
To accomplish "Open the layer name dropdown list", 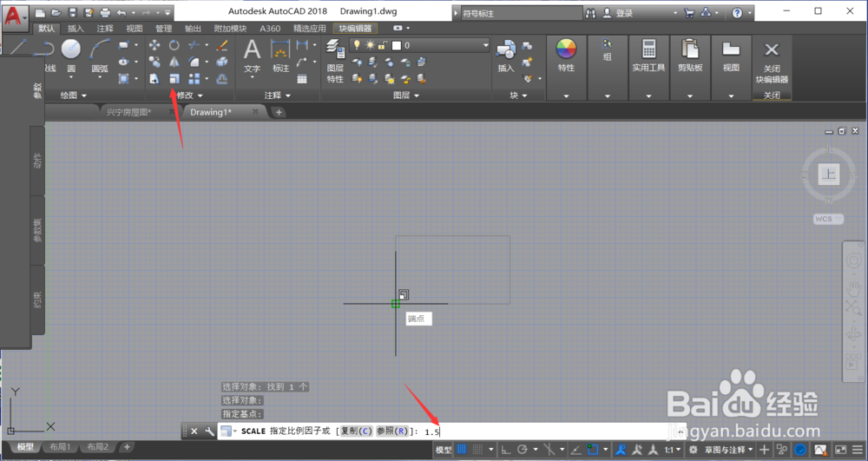I will tap(485, 45).
